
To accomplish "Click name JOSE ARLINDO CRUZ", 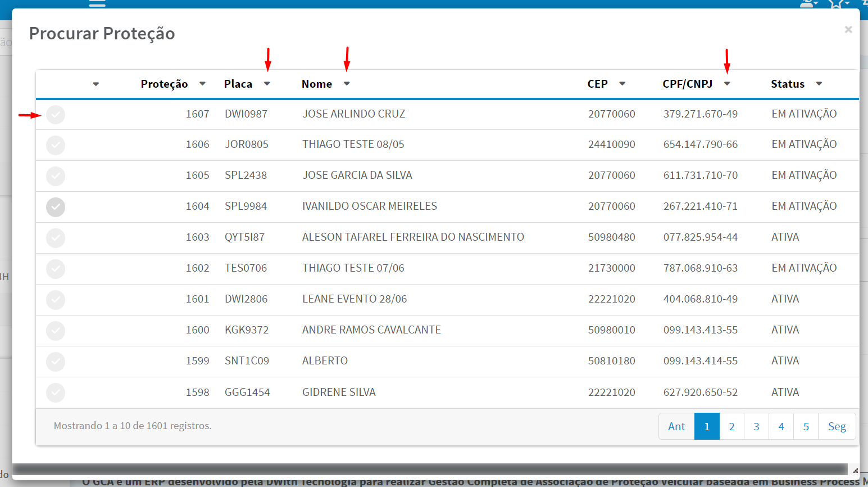I will pyautogui.click(x=354, y=114).
